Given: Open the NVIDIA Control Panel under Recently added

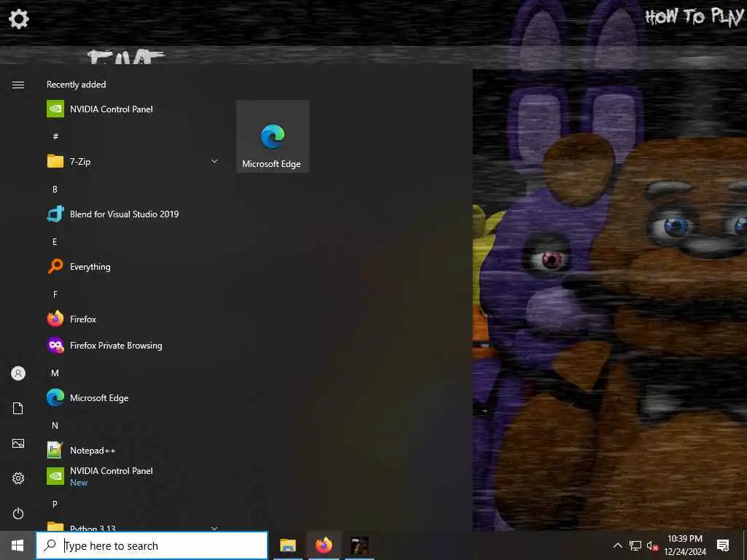Looking at the screenshot, I should tap(133, 109).
